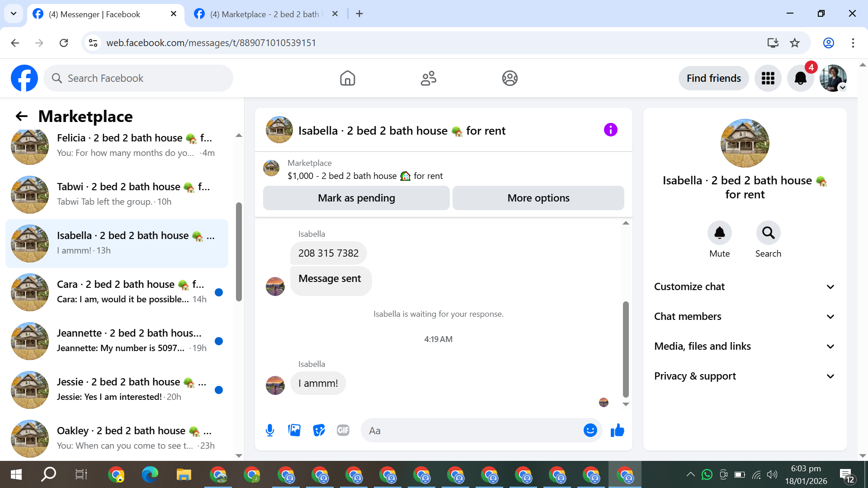Expand the Chat members section
The height and width of the screenshot is (488, 868).
pyautogui.click(x=745, y=316)
